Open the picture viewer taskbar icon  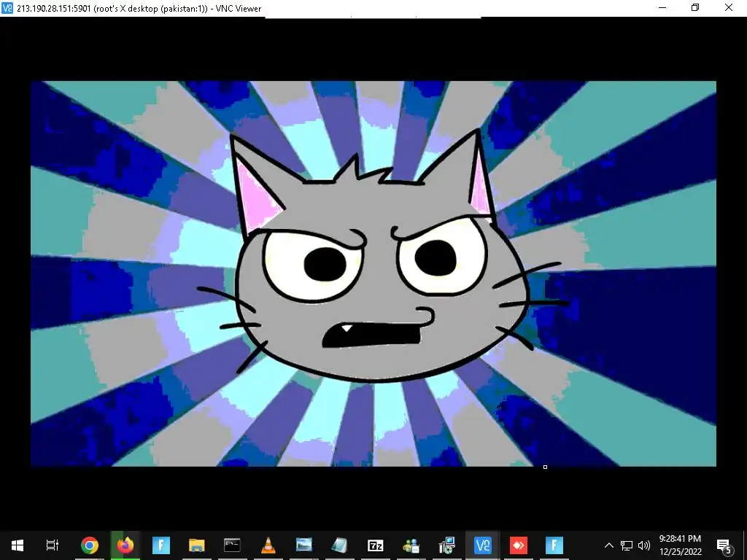click(x=304, y=545)
